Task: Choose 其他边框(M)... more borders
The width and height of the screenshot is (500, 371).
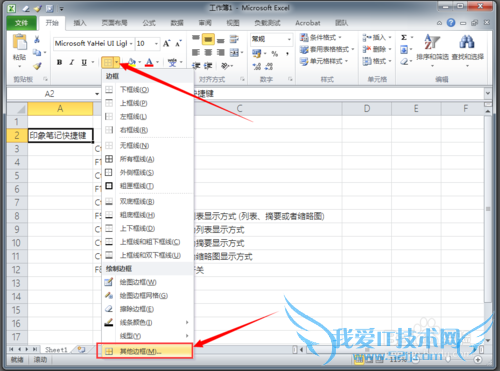Action: (x=145, y=351)
